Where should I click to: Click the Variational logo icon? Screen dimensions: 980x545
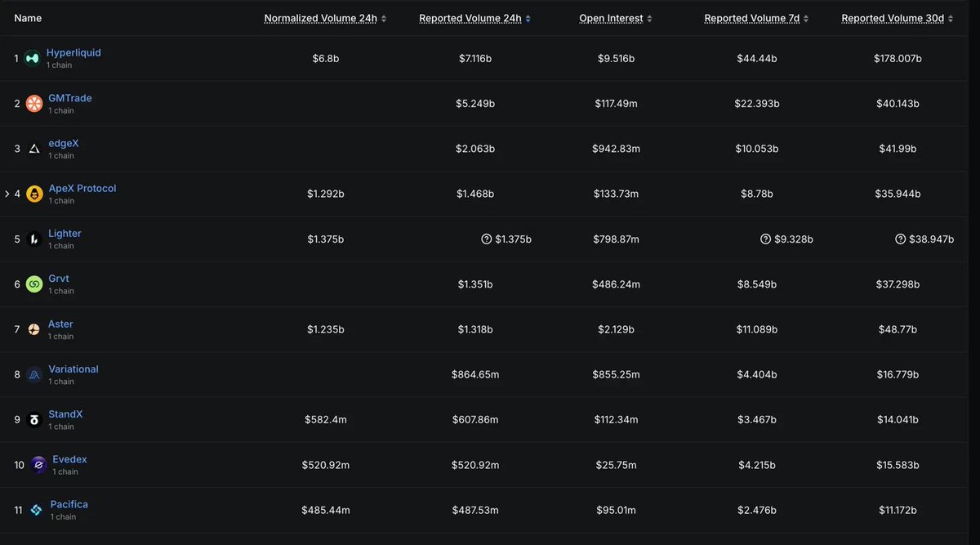coord(33,374)
